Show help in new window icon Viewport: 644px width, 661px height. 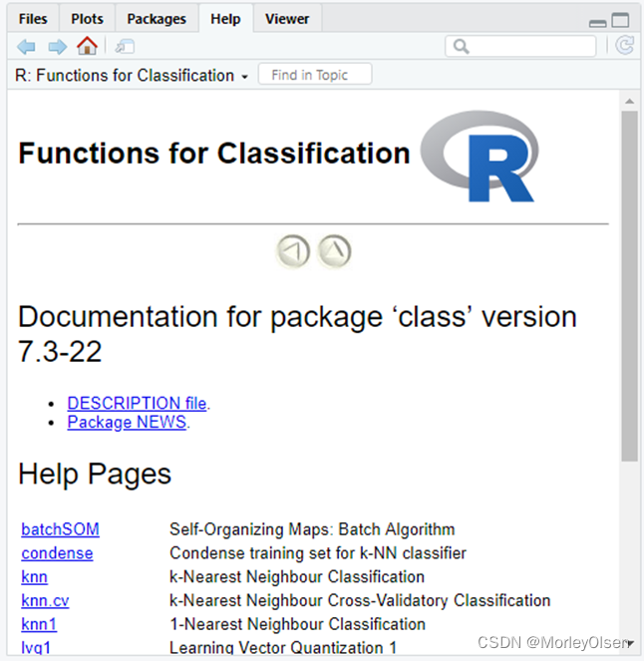click(125, 47)
